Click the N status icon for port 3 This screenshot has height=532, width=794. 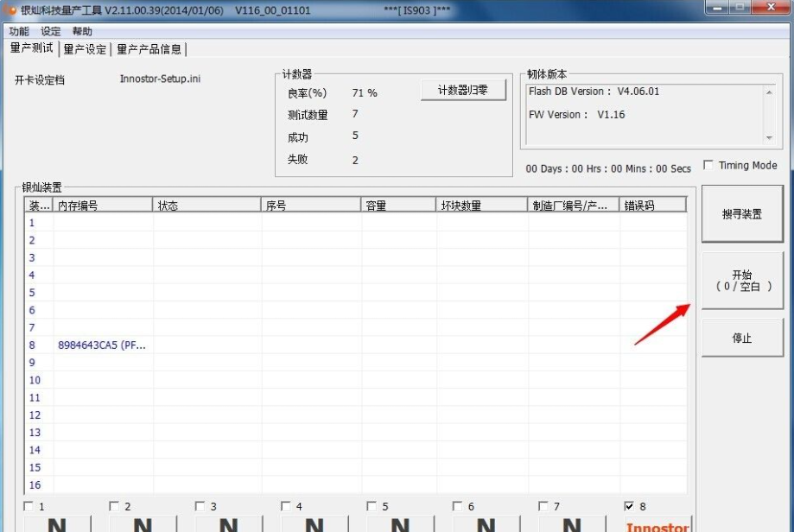click(x=228, y=523)
